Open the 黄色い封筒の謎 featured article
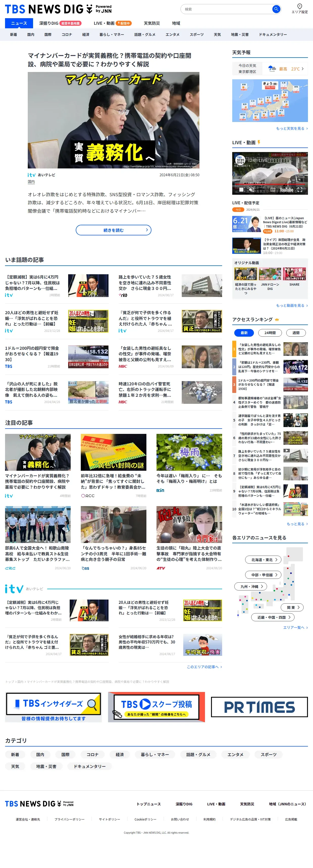This screenshot has width=313, height=868. 114,466
